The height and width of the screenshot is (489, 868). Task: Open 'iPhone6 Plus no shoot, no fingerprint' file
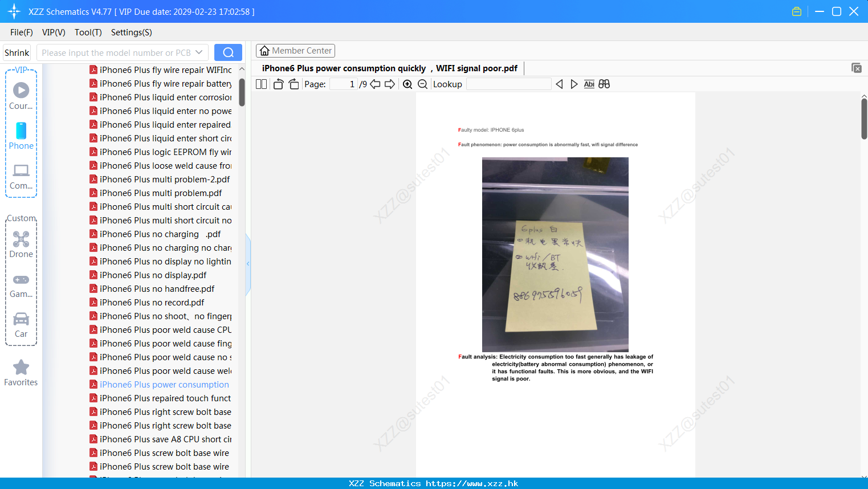161,316
